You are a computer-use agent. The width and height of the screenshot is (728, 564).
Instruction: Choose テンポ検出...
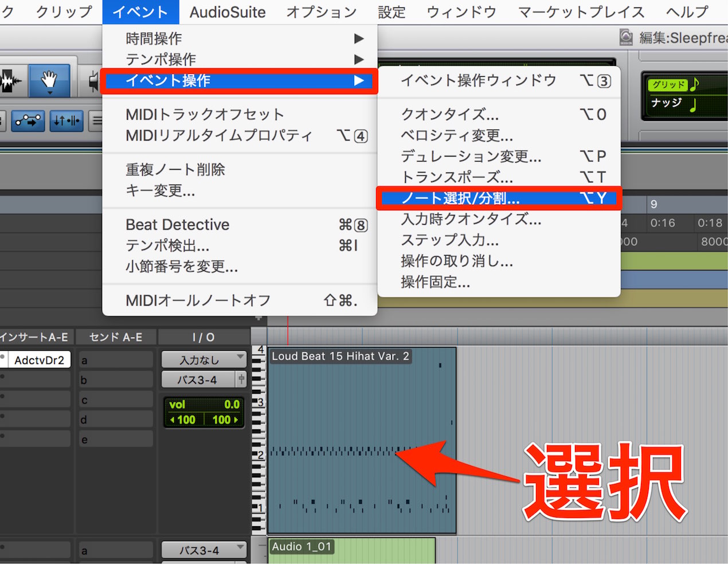click(x=240, y=246)
